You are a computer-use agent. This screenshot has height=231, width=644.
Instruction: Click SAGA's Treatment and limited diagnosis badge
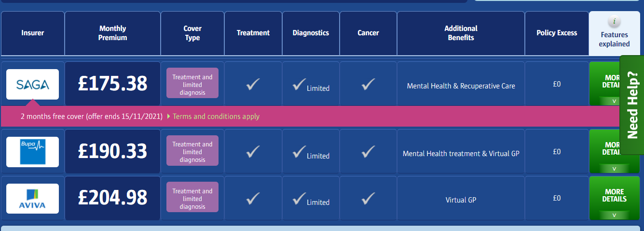(x=192, y=85)
